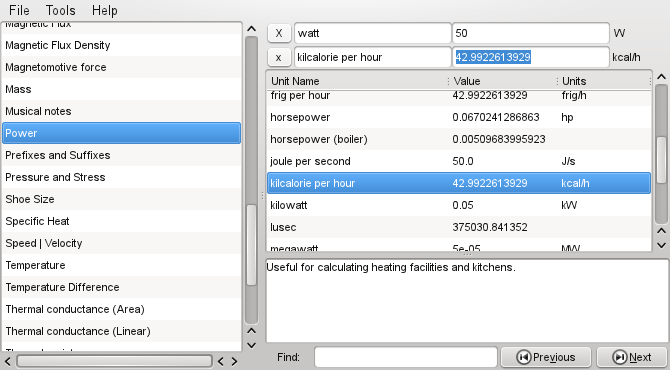Open the File menu

click(19, 10)
